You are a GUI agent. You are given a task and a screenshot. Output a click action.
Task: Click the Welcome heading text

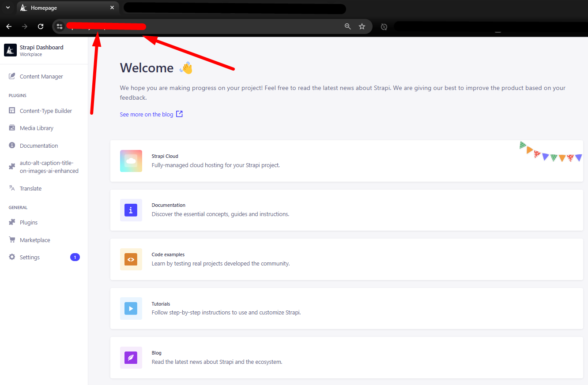147,68
